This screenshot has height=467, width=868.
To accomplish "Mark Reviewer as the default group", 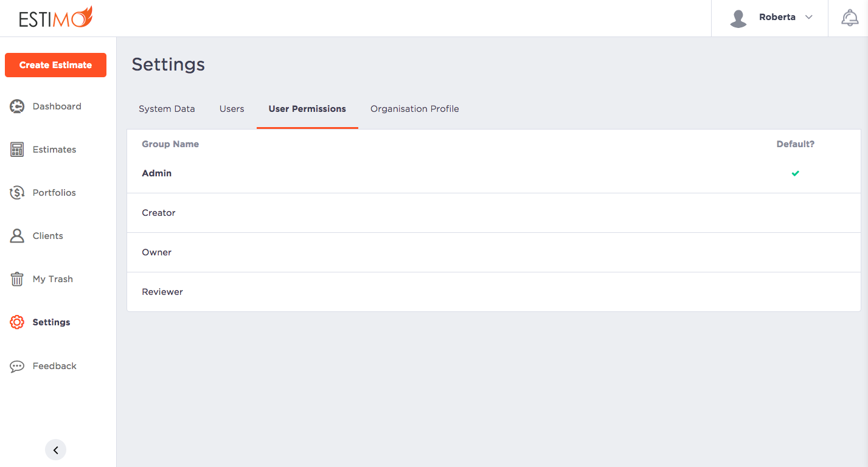I will point(795,291).
